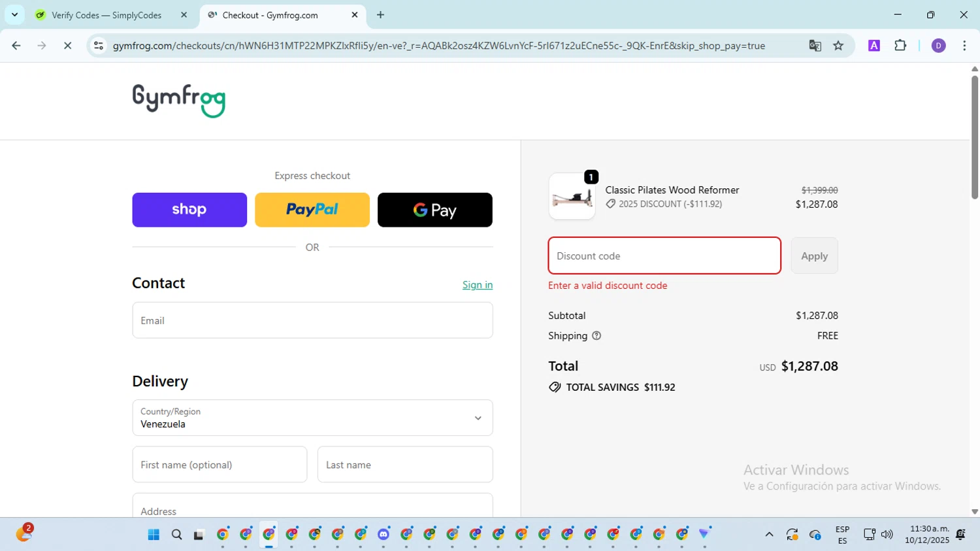Bookmark this page with star icon
980x551 pixels.
[x=838, y=46]
